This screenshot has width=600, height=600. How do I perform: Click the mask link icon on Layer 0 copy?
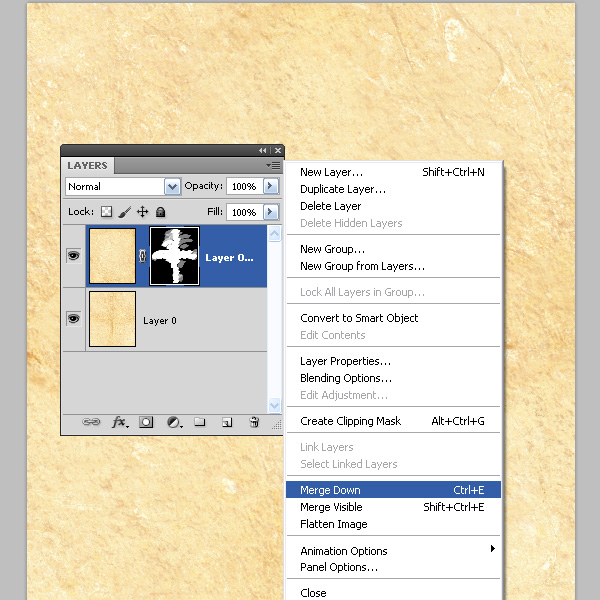coord(142,256)
